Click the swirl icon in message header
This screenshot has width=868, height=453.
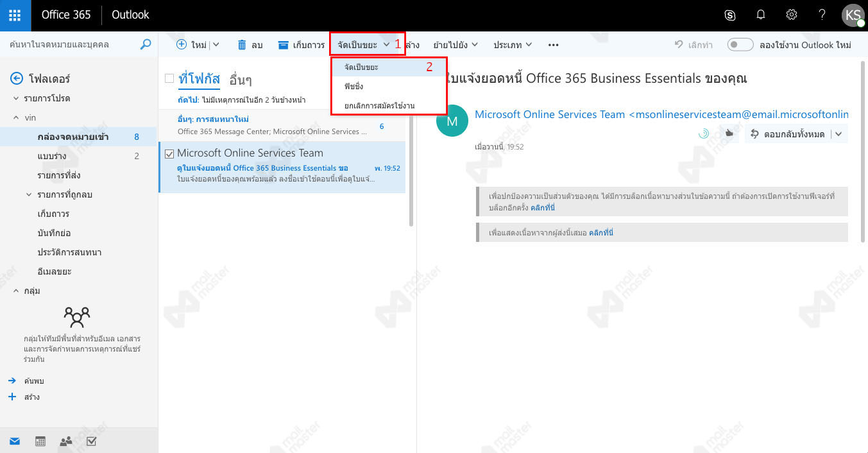click(703, 133)
